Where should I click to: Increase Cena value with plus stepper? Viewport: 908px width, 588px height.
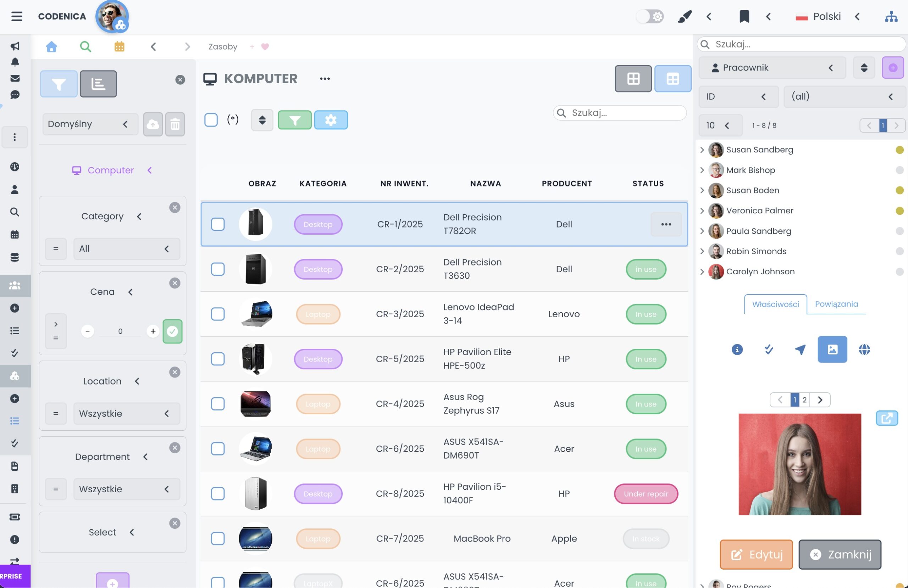153,331
